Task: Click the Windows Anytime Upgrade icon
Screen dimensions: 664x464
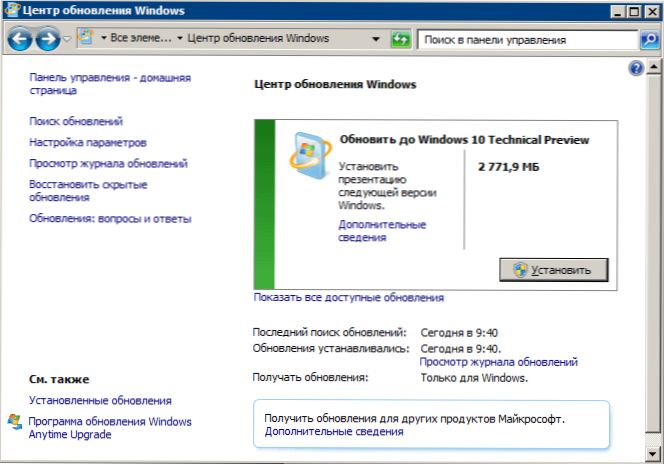Action: click(15, 422)
